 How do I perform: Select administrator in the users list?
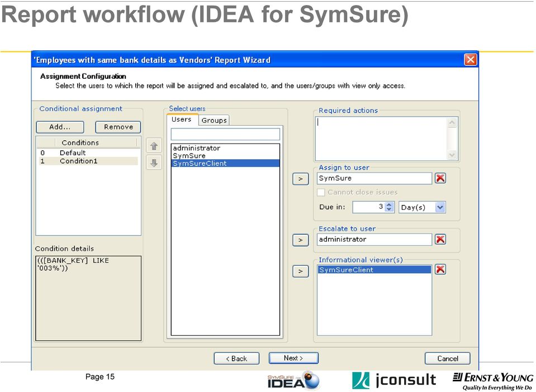[x=225, y=148]
